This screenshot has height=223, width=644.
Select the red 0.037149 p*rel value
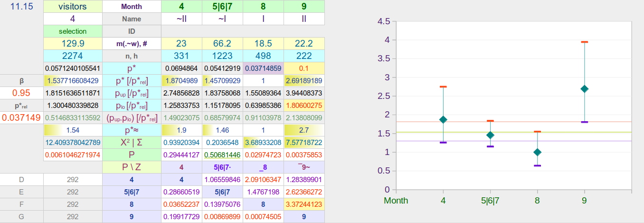[x=21, y=117]
